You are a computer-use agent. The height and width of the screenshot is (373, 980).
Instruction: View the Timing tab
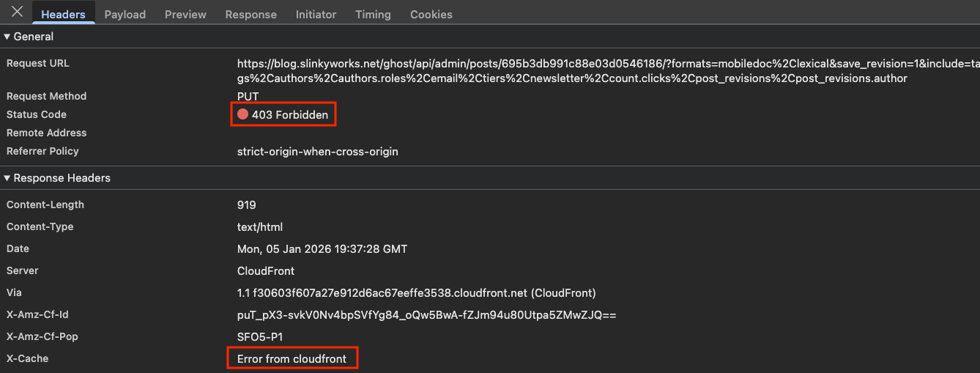click(373, 14)
